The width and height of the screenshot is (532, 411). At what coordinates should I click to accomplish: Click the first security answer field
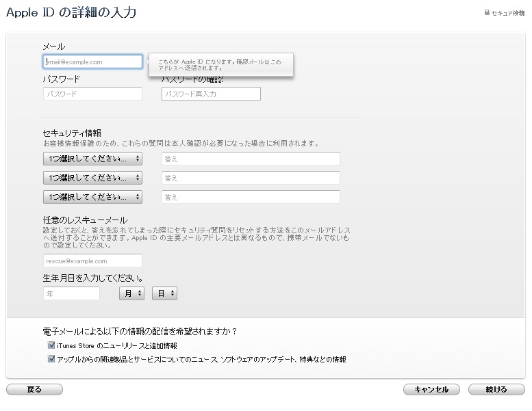(251, 159)
